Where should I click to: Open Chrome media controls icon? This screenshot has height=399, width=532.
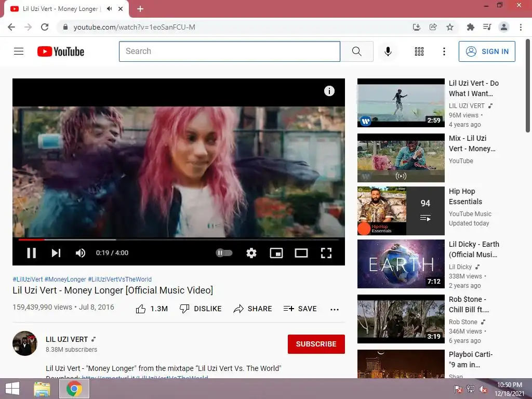click(487, 27)
